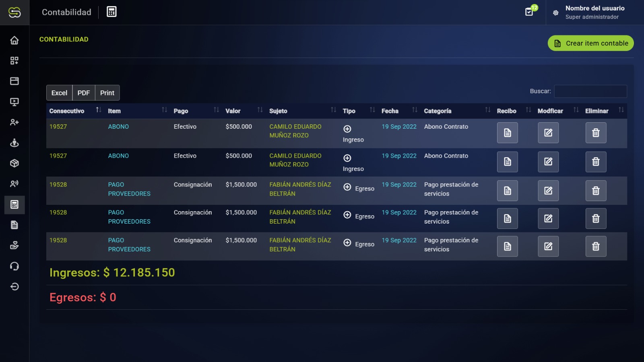Export the table as PDF

pyautogui.click(x=84, y=93)
